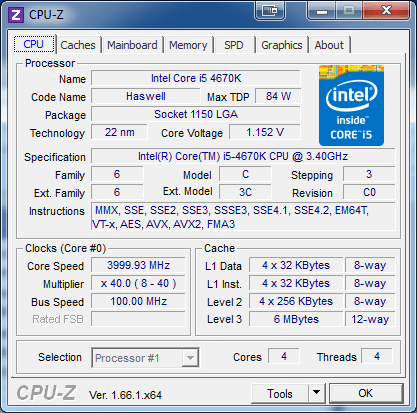This screenshot has height=413, width=417.
Task: Click the L1 Data 4 x 32 KBytes value
Action: click(296, 266)
